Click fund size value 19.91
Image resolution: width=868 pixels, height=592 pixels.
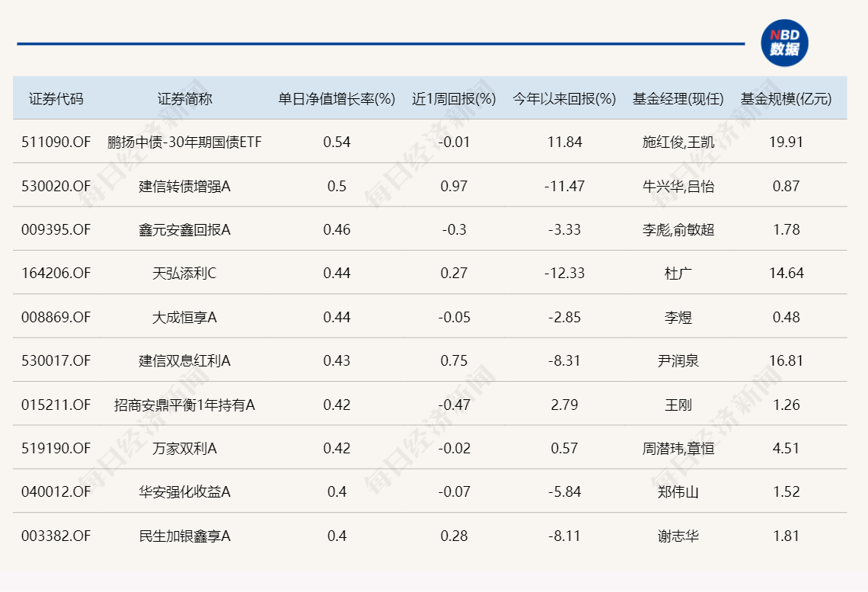[786, 142]
